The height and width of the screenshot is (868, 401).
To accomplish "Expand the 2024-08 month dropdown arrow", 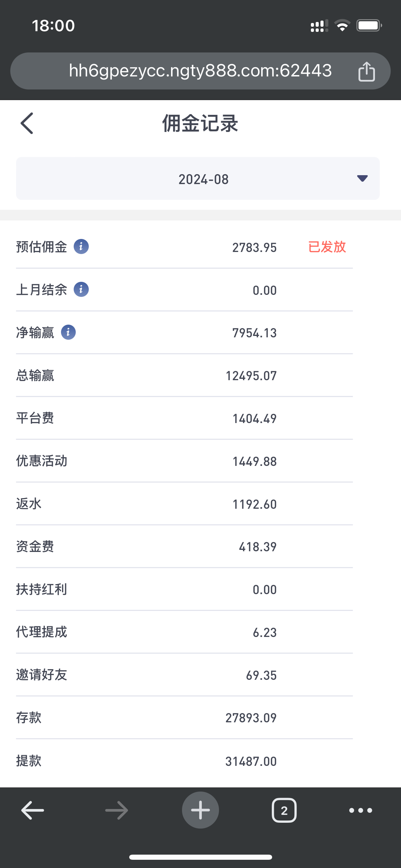I will pyautogui.click(x=362, y=178).
